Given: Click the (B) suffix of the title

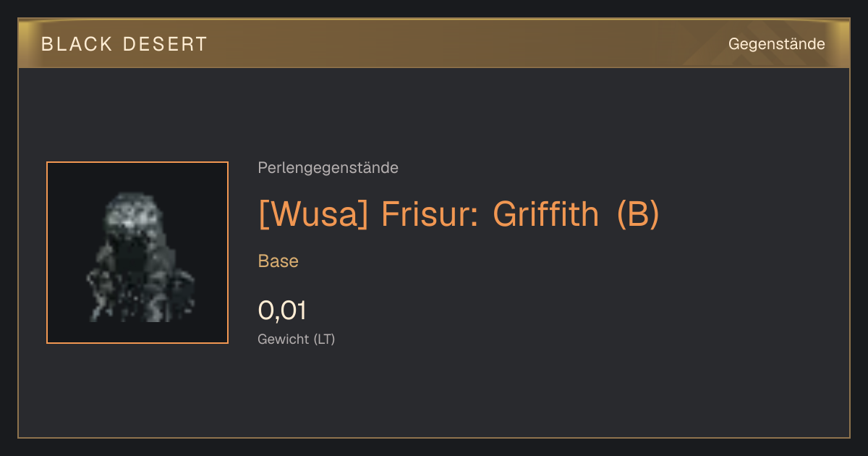Looking at the screenshot, I should pyautogui.click(x=639, y=214).
